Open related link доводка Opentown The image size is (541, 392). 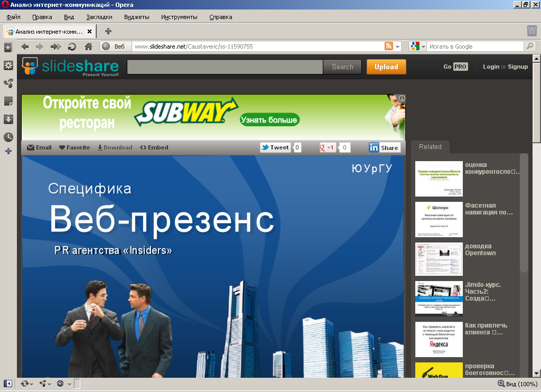point(480,249)
